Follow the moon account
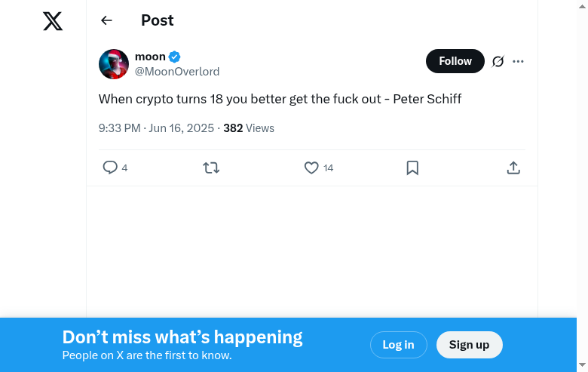The width and height of the screenshot is (588, 372). [455, 61]
